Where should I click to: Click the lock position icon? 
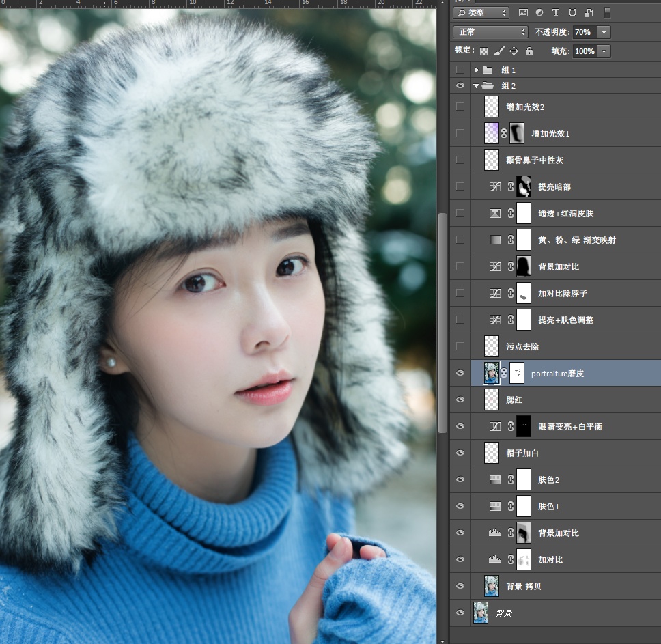pyautogui.click(x=514, y=51)
